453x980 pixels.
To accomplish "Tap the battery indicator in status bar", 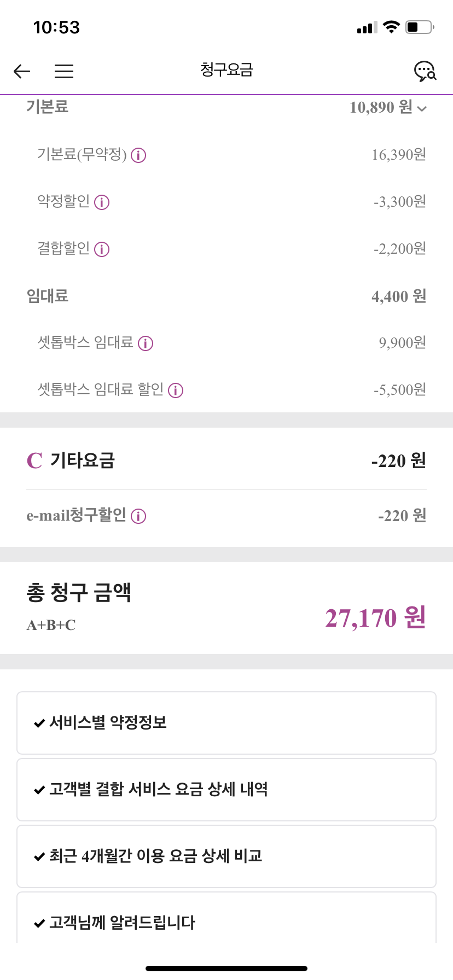I will tap(419, 27).
